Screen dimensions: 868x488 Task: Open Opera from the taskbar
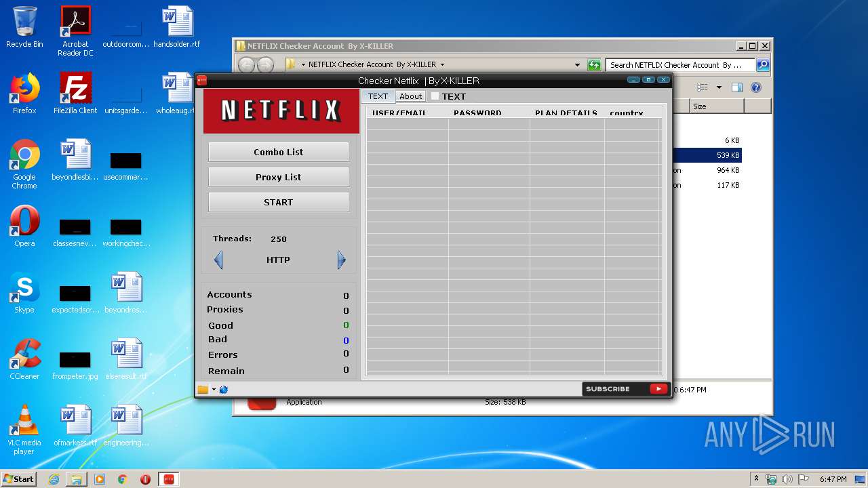145,479
